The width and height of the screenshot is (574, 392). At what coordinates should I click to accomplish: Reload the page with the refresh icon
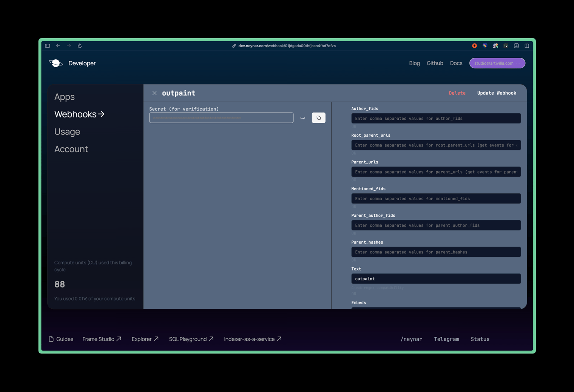[80, 46]
